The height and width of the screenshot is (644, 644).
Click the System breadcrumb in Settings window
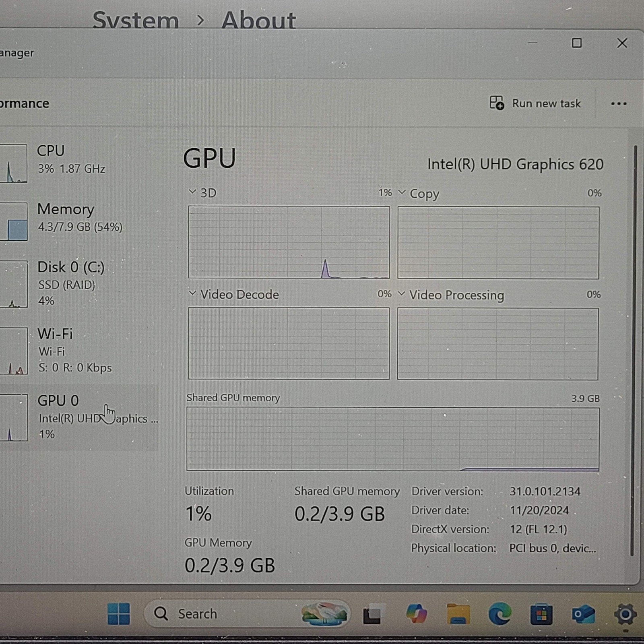[x=136, y=20]
